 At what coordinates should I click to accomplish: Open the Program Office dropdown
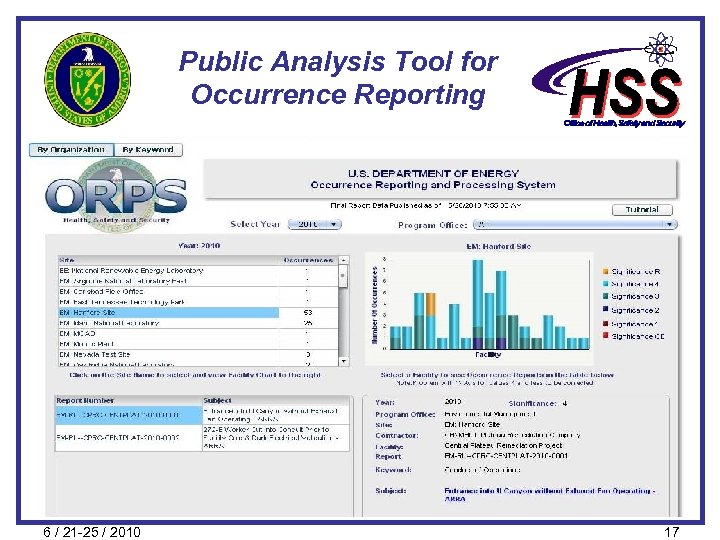coord(575,225)
